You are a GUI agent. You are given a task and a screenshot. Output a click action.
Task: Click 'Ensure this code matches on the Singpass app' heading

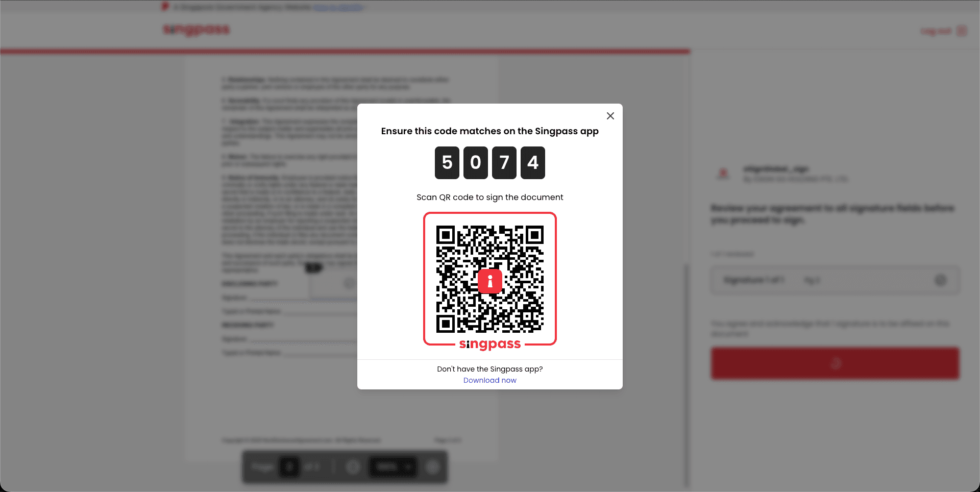click(490, 131)
